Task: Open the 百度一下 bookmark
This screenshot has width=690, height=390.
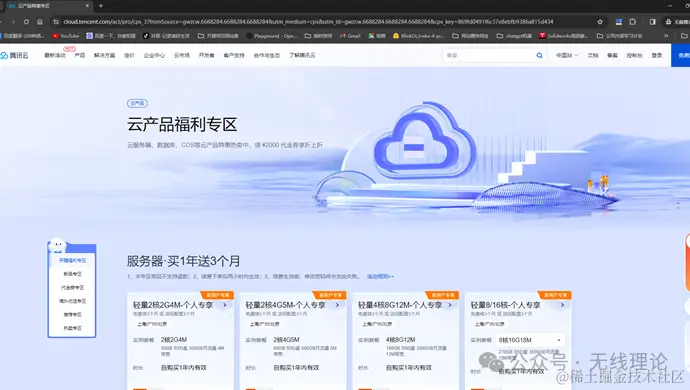Action: click(x=111, y=36)
